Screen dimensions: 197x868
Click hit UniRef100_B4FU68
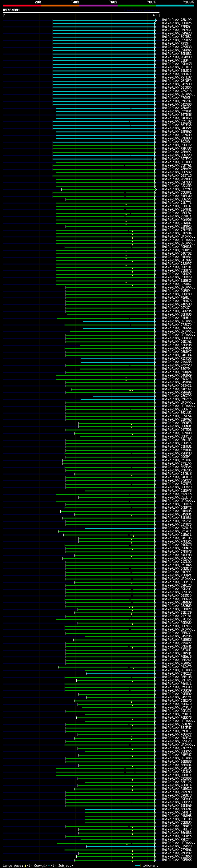pos(177,118)
